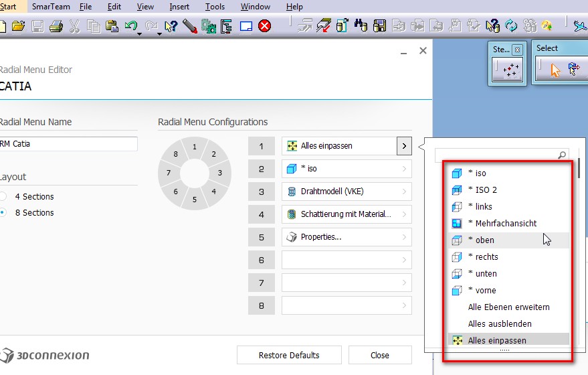Click the SmarTeam refresh arrows icon

511,26
